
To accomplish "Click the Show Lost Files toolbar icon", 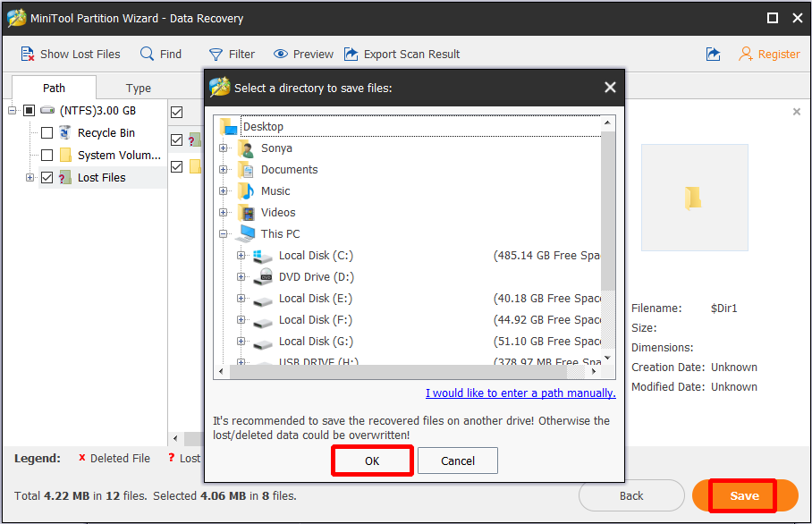I will click(28, 54).
